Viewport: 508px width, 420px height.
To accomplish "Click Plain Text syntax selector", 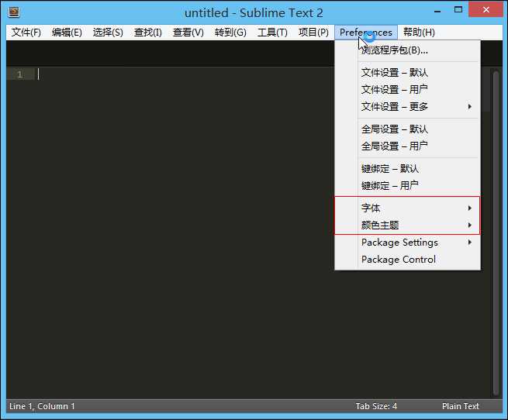I will [x=461, y=406].
